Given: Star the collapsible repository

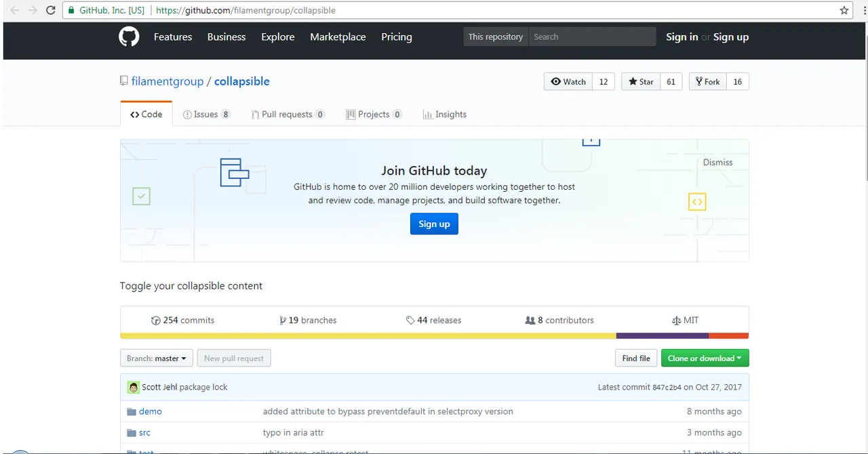Looking at the screenshot, I should tap(641, 81).
